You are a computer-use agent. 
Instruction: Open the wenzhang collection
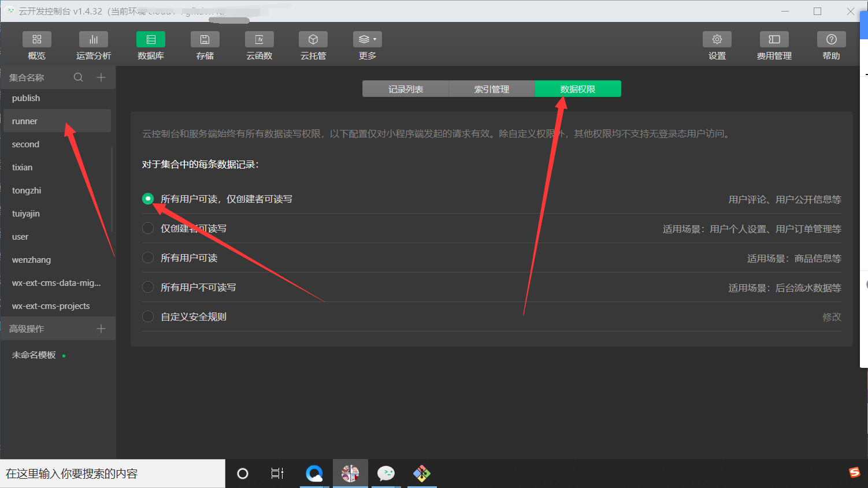click(57, 260)
